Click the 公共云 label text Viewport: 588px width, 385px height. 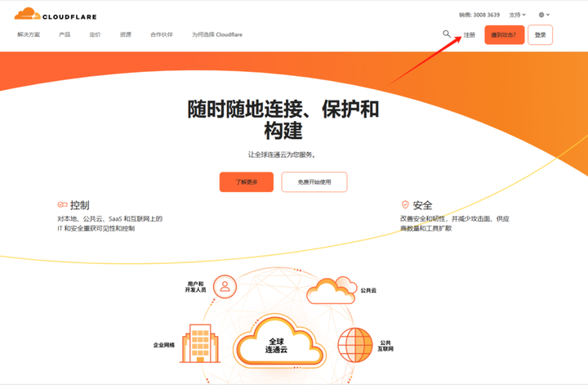click(368, 290)
